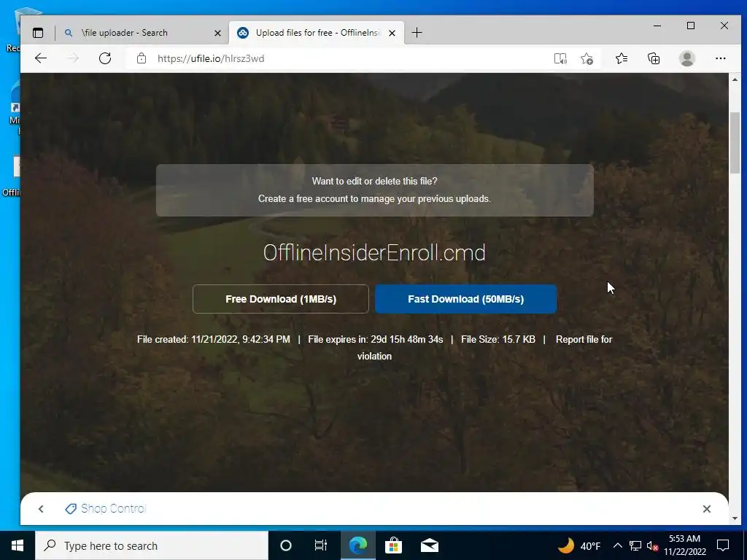Open the tab actions menu icon
Viewport: 747px width, 560px height.
(38, 33)
